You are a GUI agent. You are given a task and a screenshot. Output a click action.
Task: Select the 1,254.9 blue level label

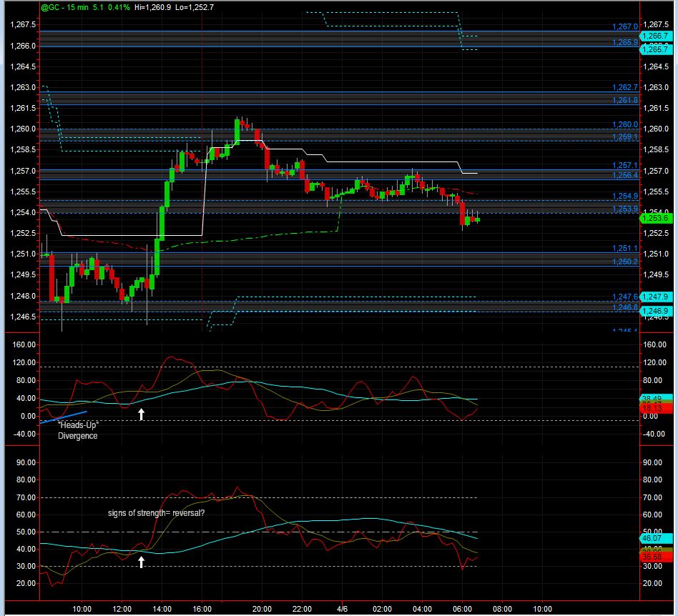[625, 197]
